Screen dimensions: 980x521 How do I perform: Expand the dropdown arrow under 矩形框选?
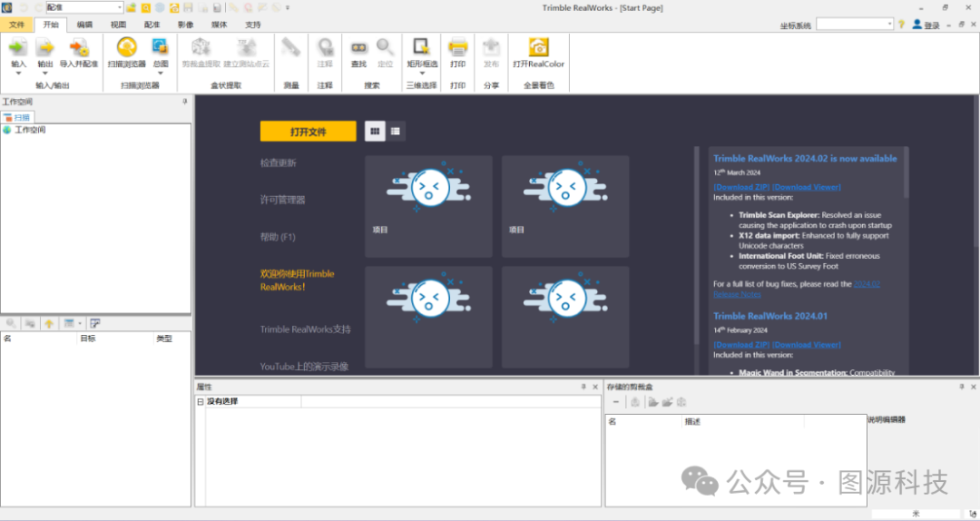tap(422, 74)
